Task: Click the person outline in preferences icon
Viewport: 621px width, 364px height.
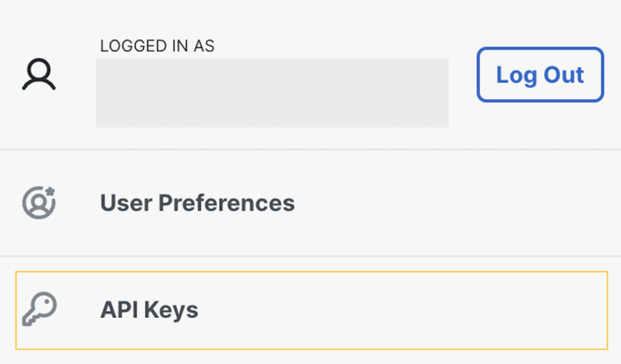Action: [x=39, y=205]
